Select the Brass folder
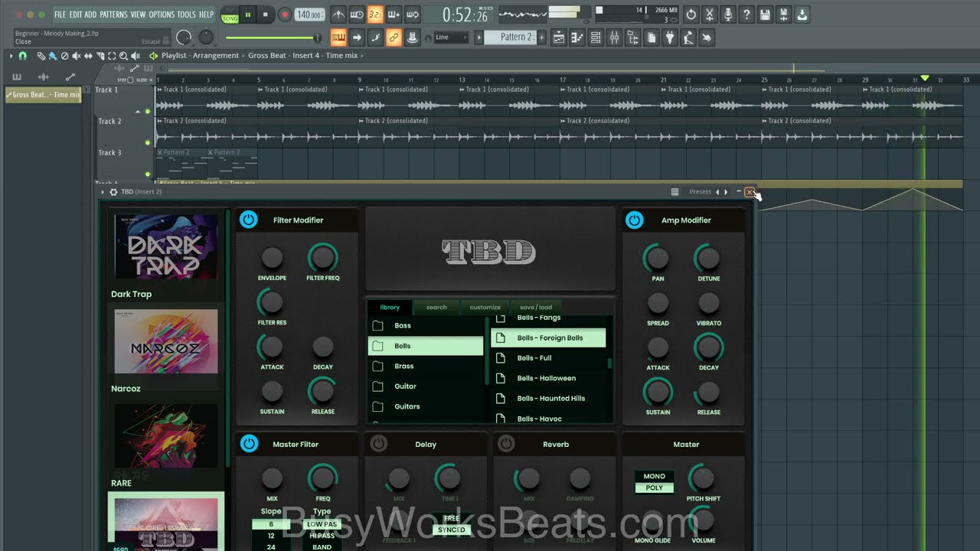The height and width of the screenshot is (551, 980). [426, 366]
